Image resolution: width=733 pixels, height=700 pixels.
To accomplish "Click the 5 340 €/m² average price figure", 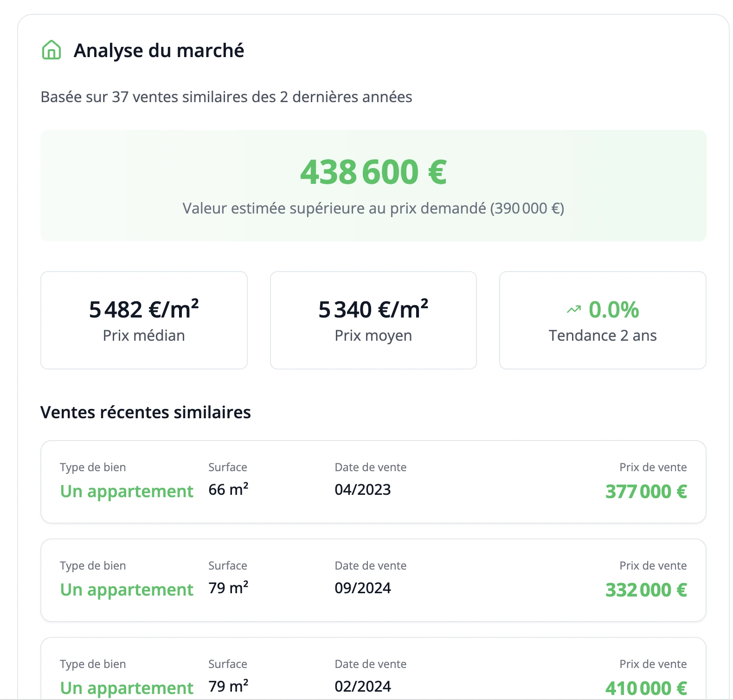I will [x=373, y=310].
